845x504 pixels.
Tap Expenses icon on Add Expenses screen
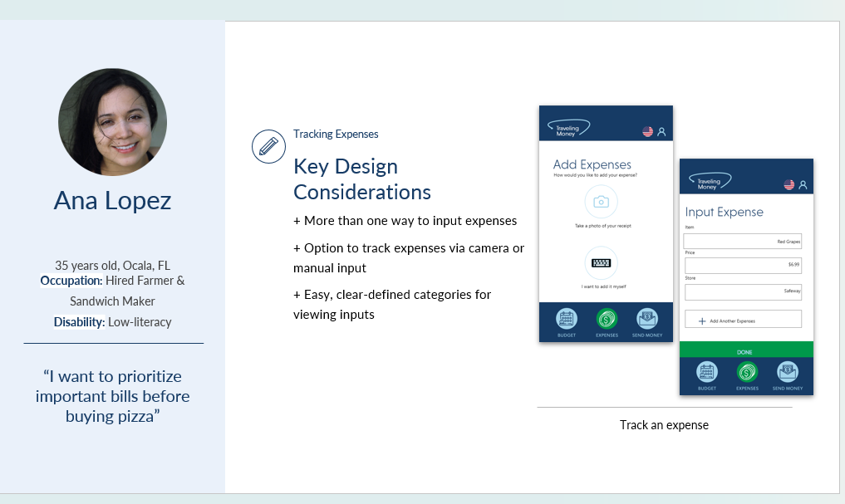click(x=607, y=320)
